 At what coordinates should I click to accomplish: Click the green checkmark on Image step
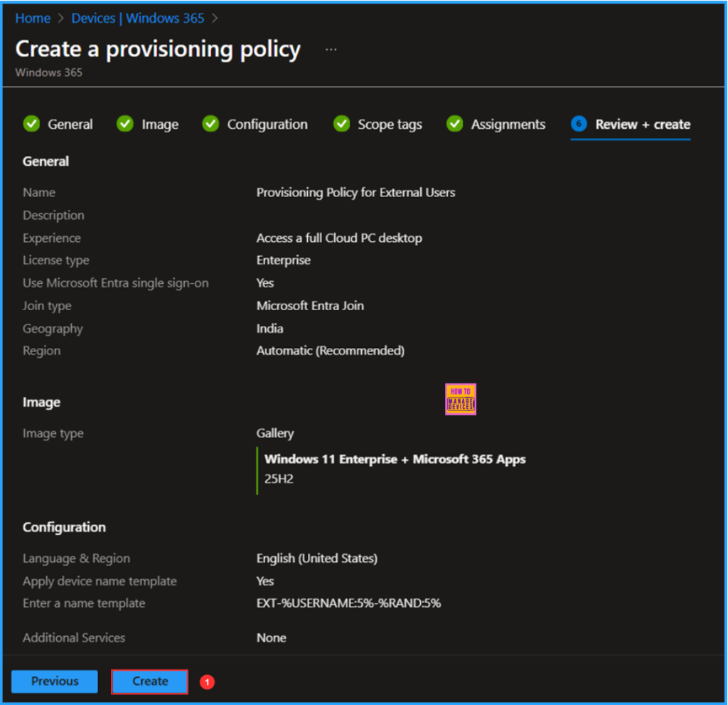tap(125, 124)
